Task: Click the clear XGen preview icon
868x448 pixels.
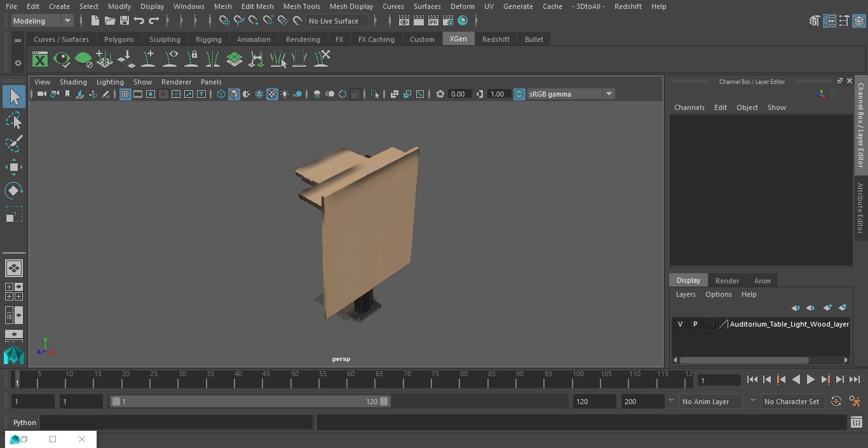Action: [83, 60]
